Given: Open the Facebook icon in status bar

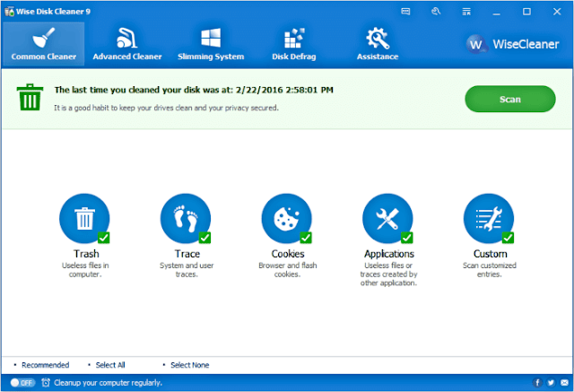Looking at the screenshot, I should [x=537, y=383].
